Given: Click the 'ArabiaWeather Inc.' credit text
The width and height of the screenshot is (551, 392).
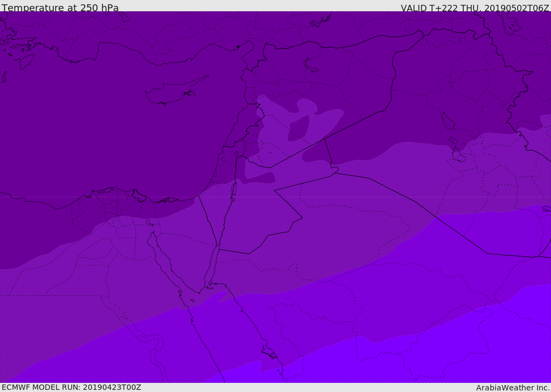Looking at the screenshot, I should click(513, 388).
